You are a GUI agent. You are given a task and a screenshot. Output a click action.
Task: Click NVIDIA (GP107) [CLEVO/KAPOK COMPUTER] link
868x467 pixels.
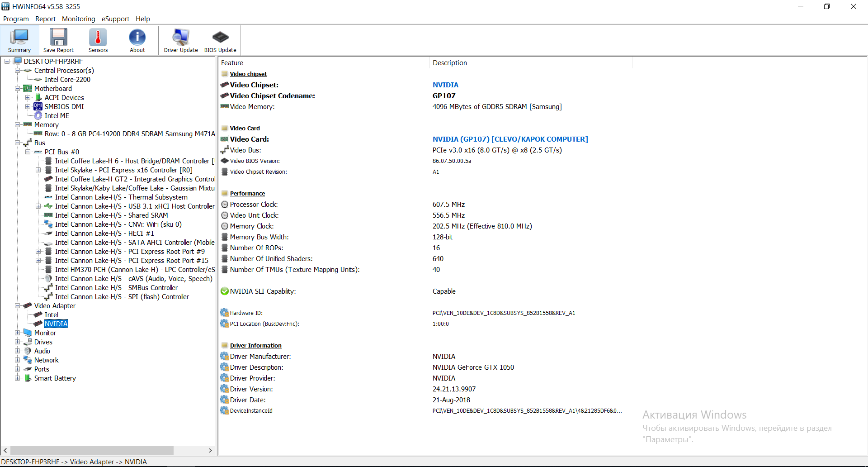pyautogui.click(x=510, y=139)
